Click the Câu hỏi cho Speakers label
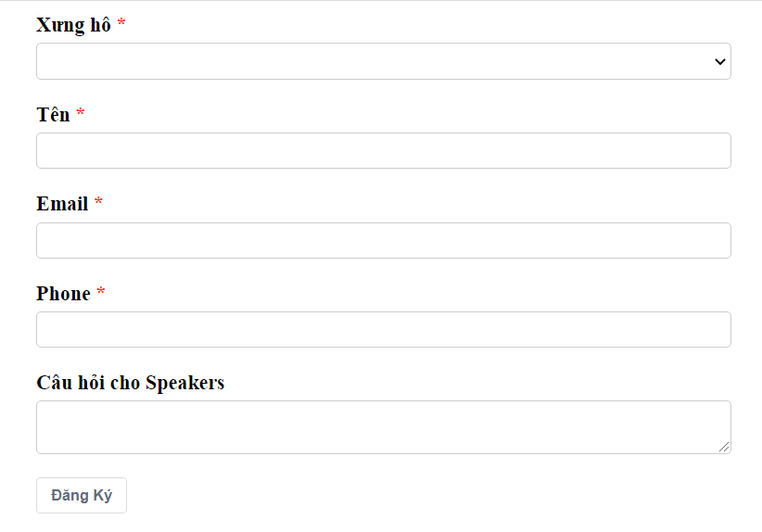Viewport: 762px width, 532px height. pos(130,383)
